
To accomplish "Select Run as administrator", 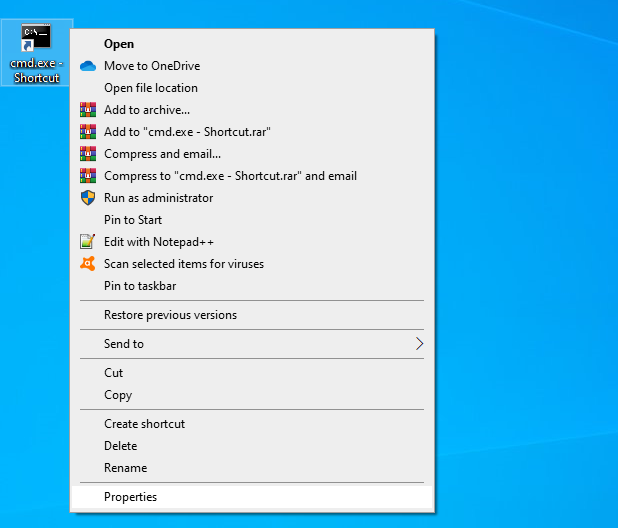I will tap(252, 198).
